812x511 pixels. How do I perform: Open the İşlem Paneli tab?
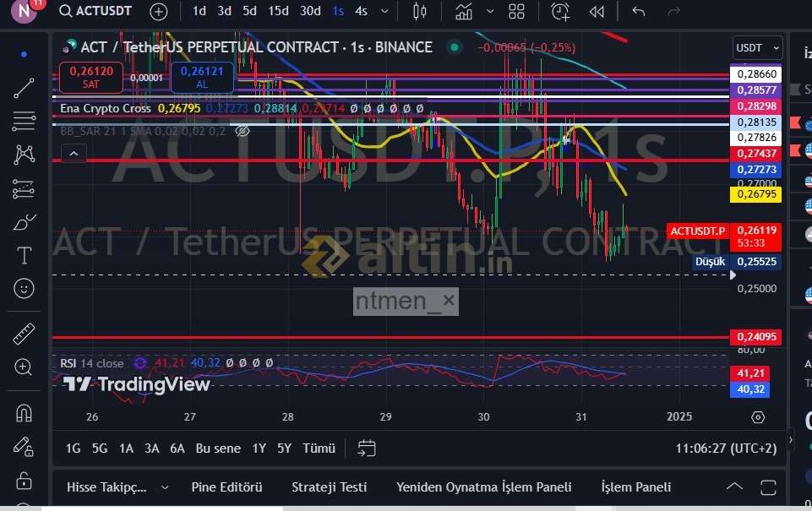[636, 487]
